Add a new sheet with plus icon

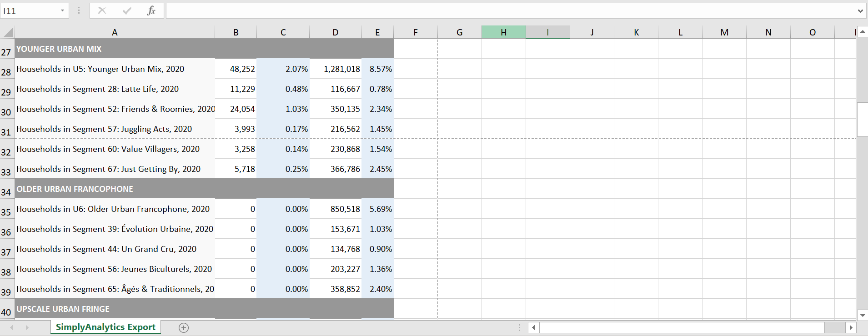(x=184, y=328)
